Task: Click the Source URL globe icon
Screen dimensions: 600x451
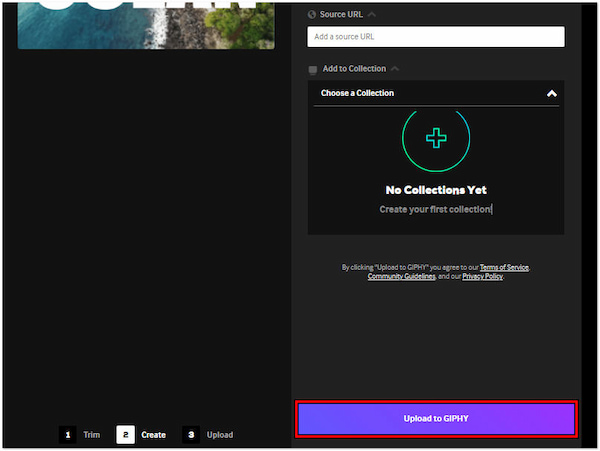Action: click(x=312, y=15)
